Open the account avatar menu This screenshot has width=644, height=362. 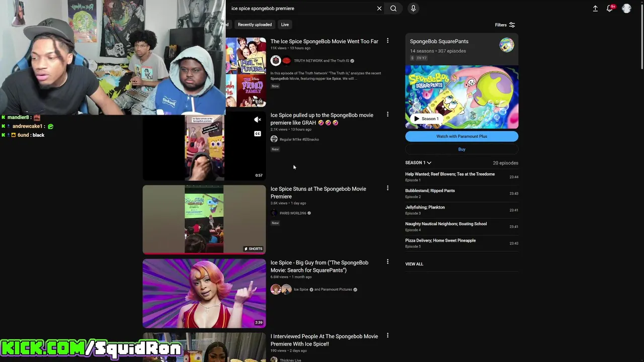626,9
